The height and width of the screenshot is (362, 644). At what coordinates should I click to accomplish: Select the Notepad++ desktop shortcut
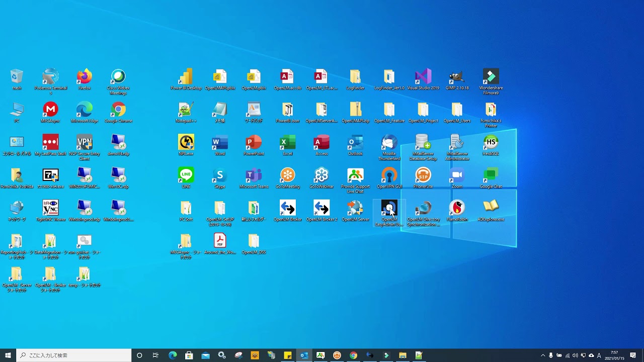186,113
